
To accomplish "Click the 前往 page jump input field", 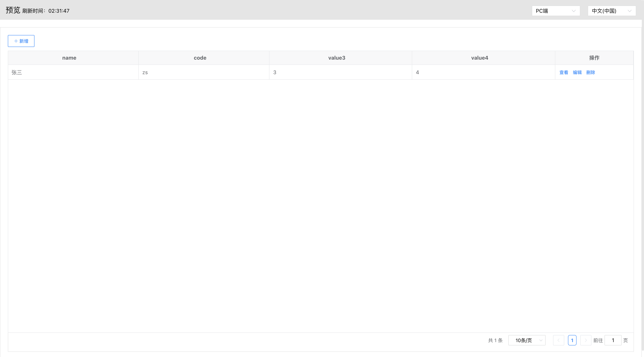I will click(x=613, y=340).
